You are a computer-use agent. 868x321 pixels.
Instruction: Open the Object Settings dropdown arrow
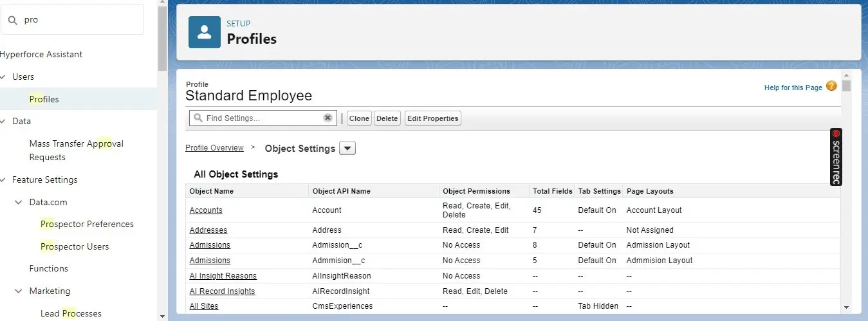point(347,149)
